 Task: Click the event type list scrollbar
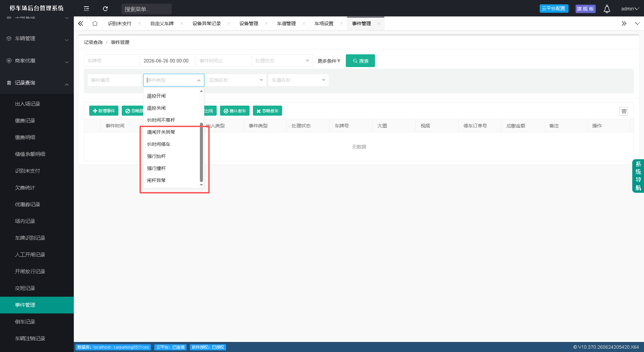(x=201, y=152)
